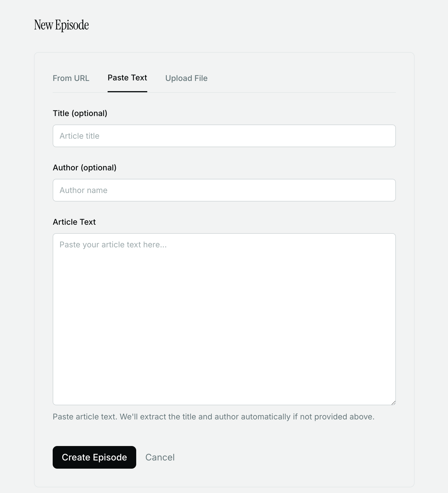Click the 'Article Text' label

pyautogui.click(x=74, y=222)
